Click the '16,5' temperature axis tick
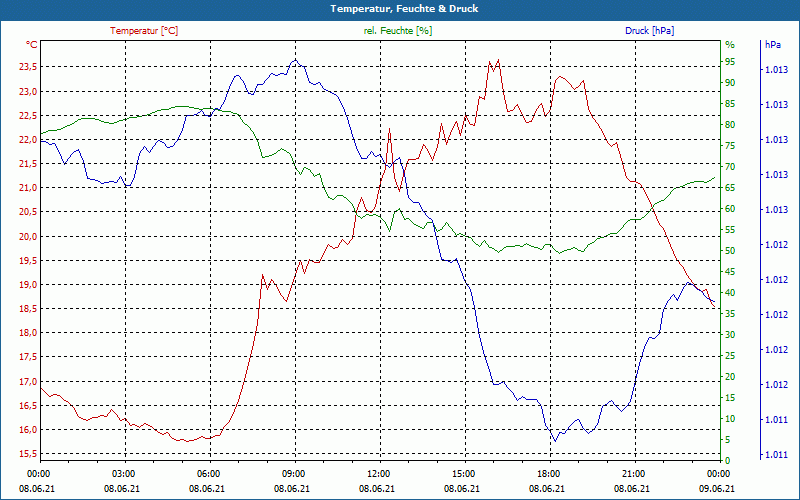 (x=28, y=406)
